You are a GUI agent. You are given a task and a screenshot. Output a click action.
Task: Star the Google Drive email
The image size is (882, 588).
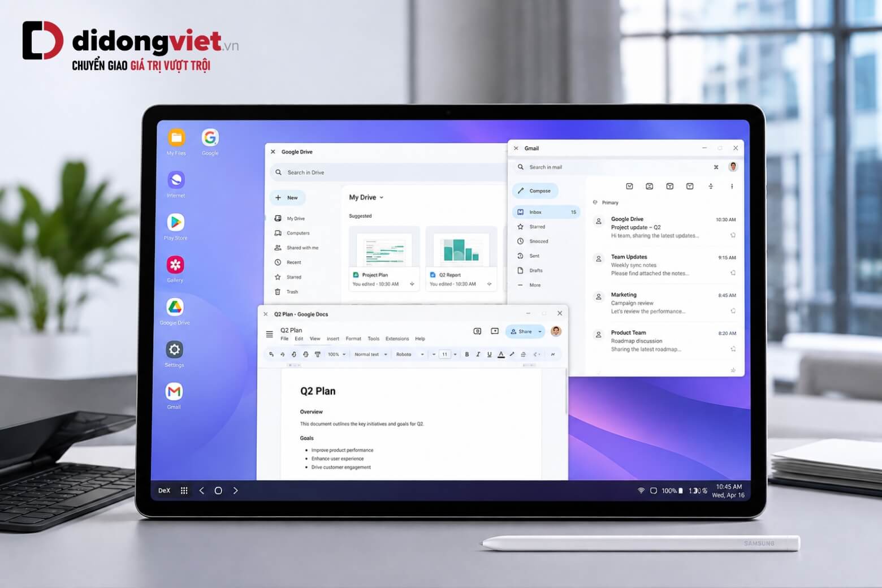coord(733,235)
